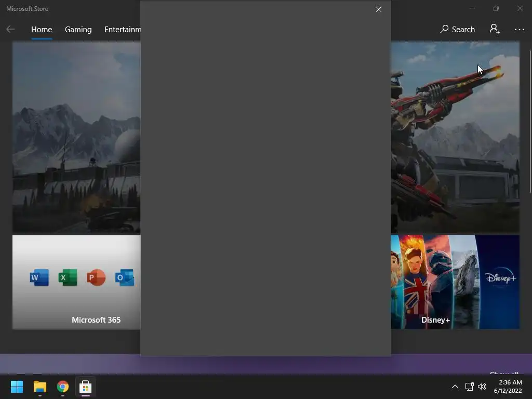Open File Explorer from the taskbar

39,387
